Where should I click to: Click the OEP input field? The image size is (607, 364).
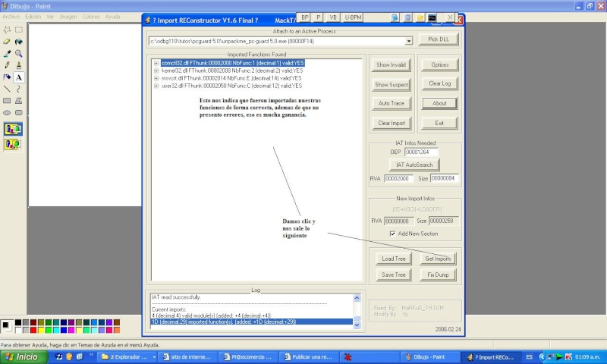[421, 152]
